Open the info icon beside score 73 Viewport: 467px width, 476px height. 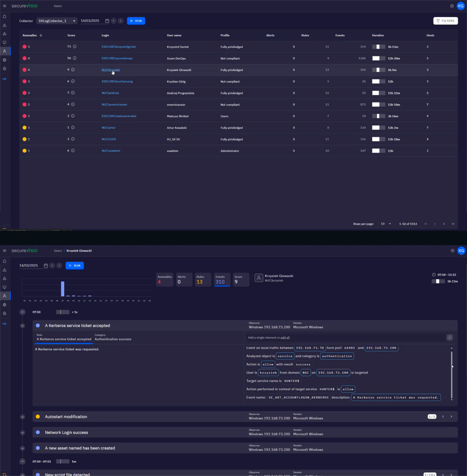pyautogui.click(x=75, y=47)
